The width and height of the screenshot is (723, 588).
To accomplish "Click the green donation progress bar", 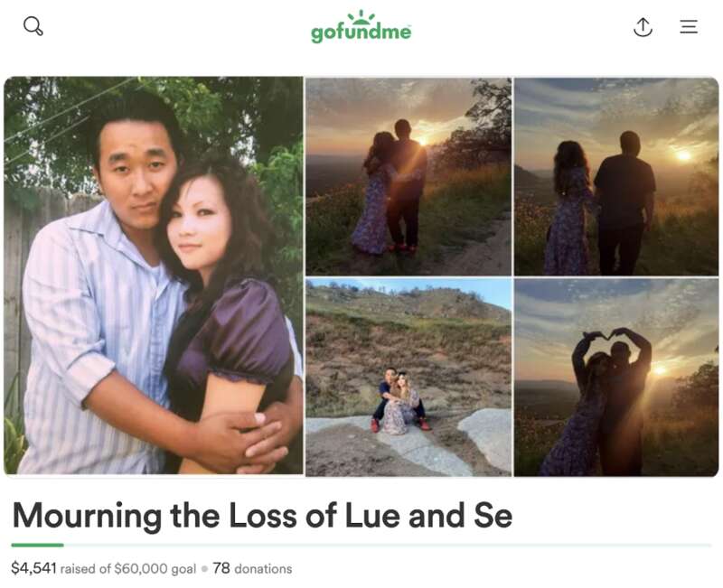I will (37, 546).
